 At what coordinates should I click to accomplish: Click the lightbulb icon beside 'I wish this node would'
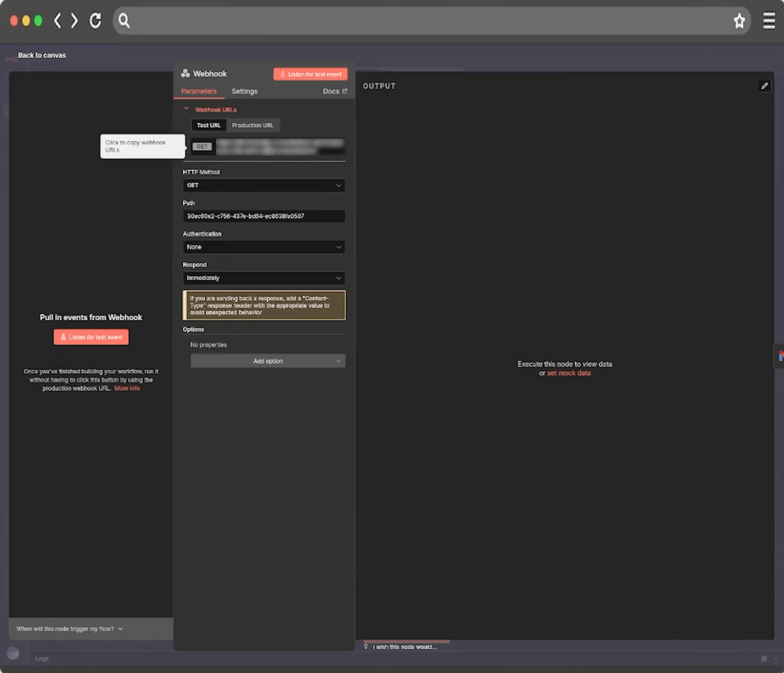point(366,647)
